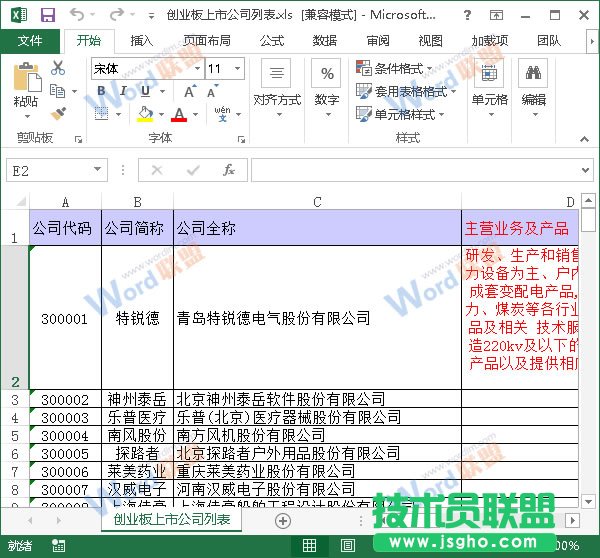Open Conditional Formatting (条件格式)
The image size is (600, 558).
tap(394, 69)
